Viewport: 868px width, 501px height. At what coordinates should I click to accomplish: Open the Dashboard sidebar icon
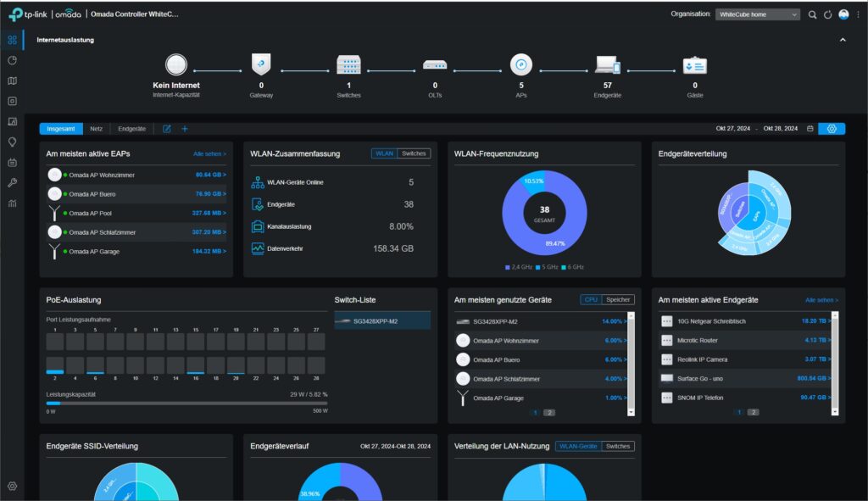[x=12, y=40]
